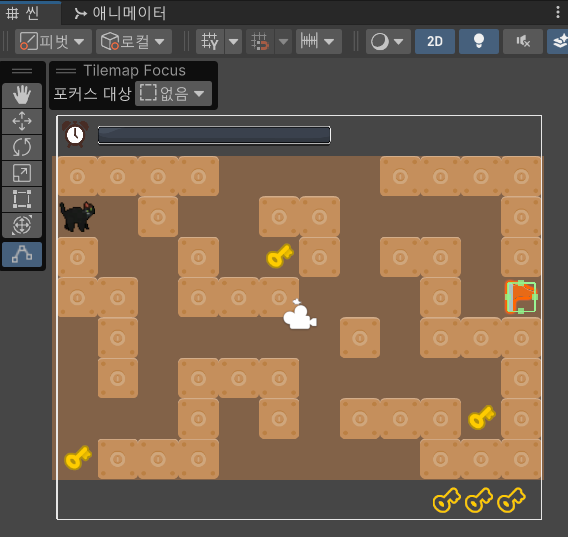Select the white camera gizmo

click(x=300, y=315)
